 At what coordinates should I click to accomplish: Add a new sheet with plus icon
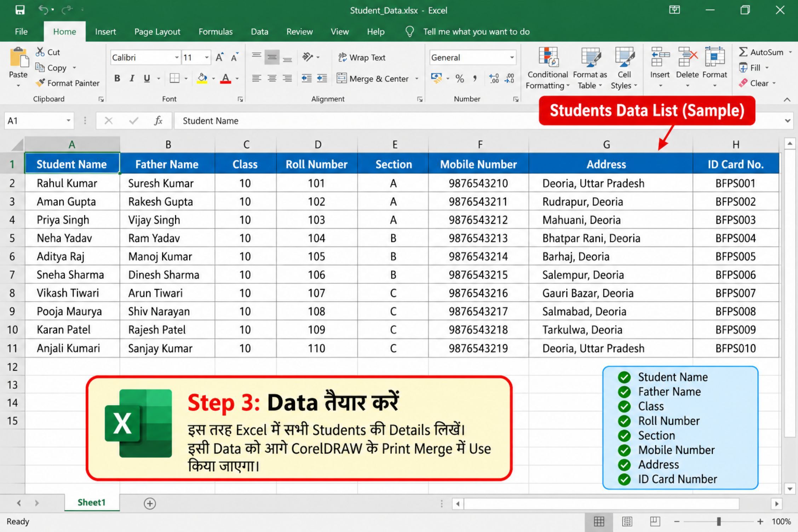[x=150, y=503]
